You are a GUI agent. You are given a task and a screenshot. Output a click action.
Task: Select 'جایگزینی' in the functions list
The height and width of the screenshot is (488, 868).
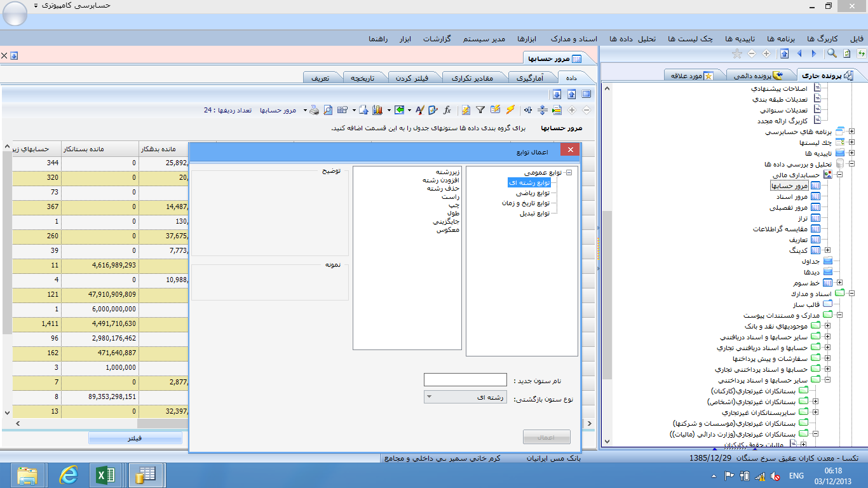point(446,222)
